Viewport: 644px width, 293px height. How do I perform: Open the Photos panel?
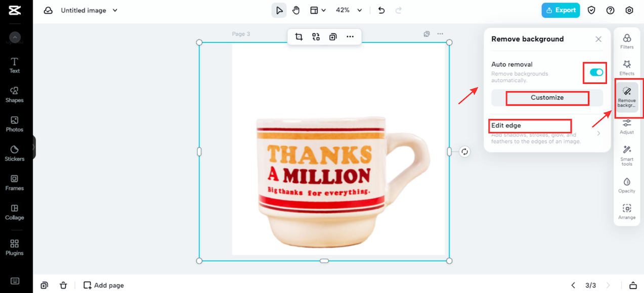[x=15, y=124]
